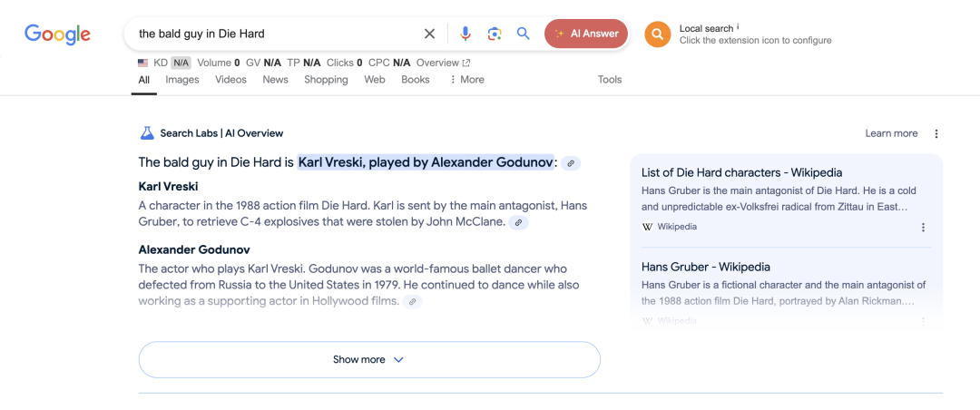Expand AI Overview with Show more

[368, 360]
